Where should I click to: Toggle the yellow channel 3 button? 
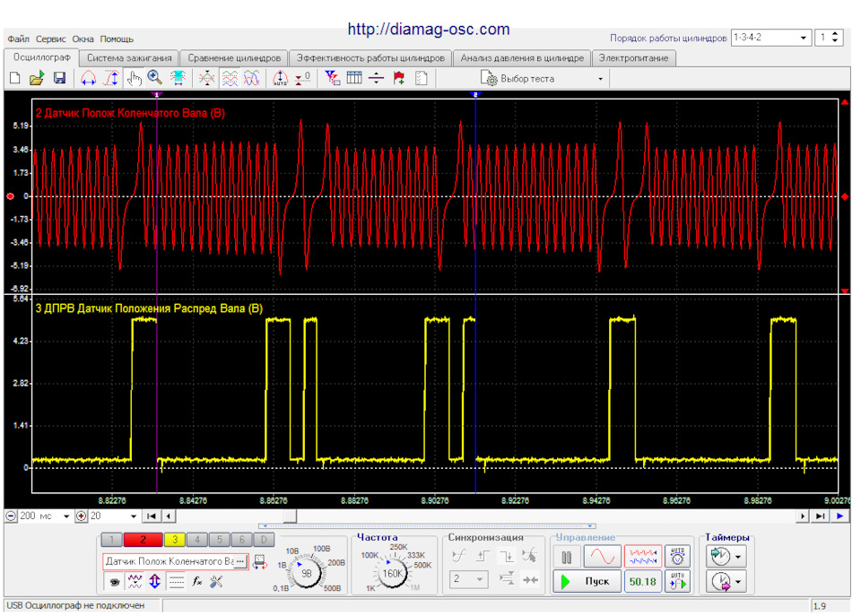[x=175, y=540]
